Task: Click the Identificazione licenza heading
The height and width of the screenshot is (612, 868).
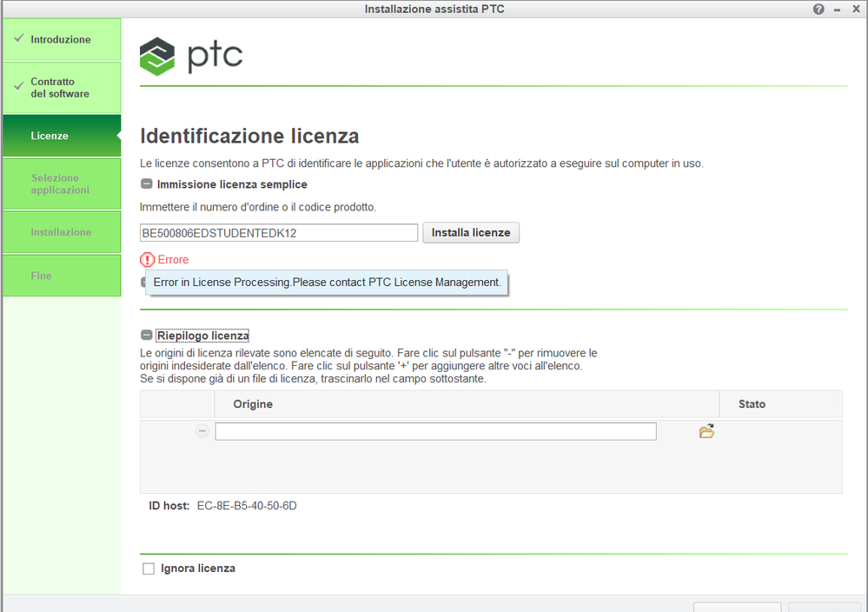Action: [249, 136]
